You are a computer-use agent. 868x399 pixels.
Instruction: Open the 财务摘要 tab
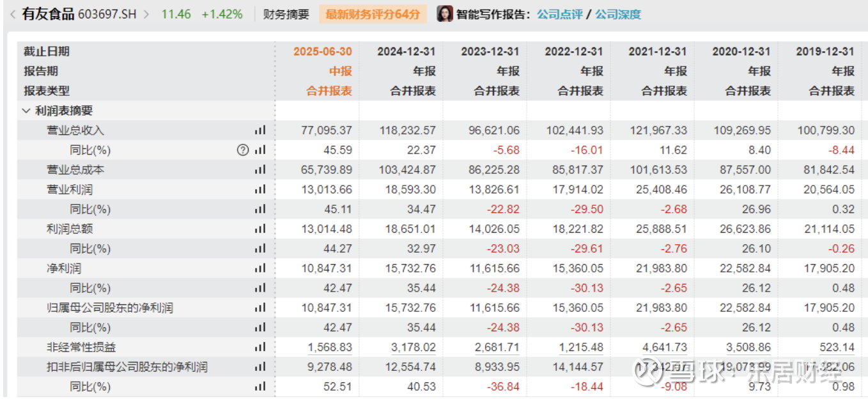pos(286,14)
